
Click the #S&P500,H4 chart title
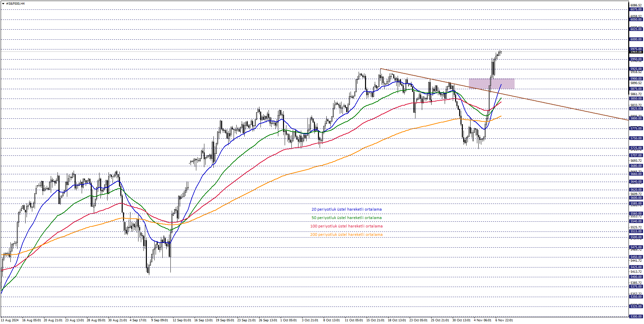15,4
